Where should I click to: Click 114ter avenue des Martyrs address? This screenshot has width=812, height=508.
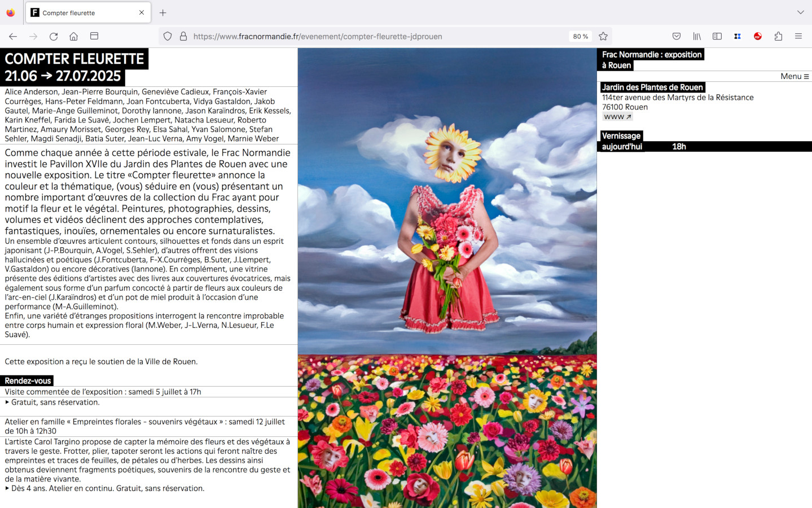(x=678, y=98)
